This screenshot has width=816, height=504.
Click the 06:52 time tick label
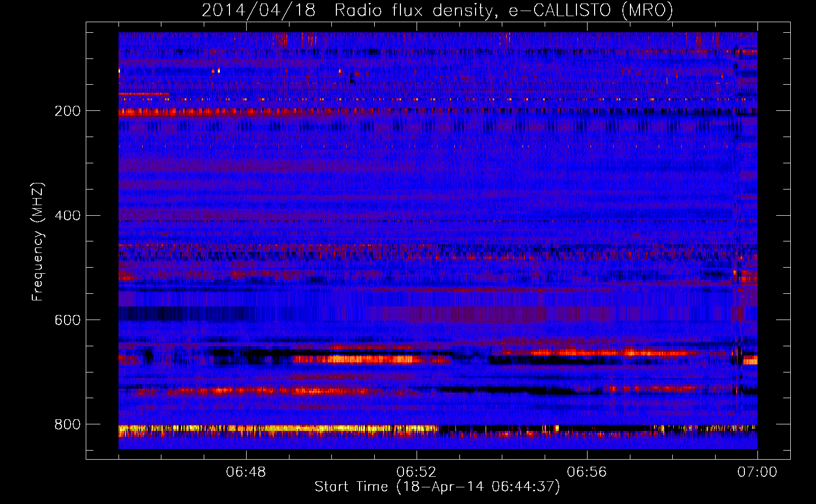click(x=417, y=472)
